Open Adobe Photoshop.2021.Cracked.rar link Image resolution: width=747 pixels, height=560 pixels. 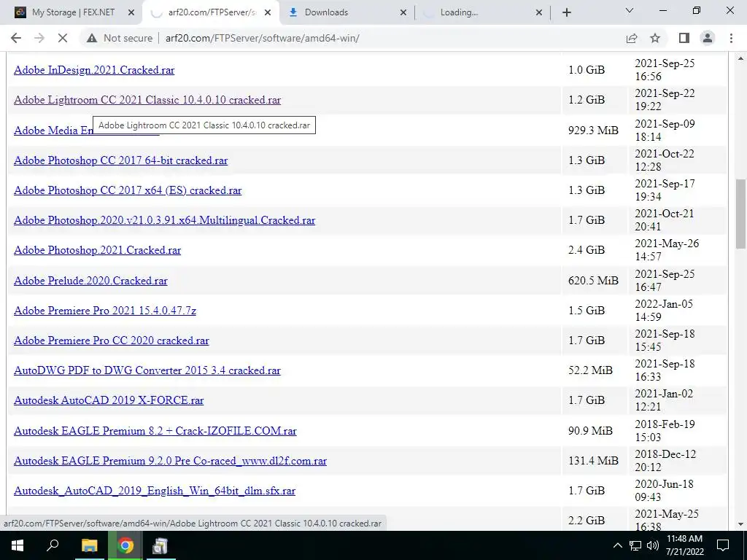tap(97, 251)
